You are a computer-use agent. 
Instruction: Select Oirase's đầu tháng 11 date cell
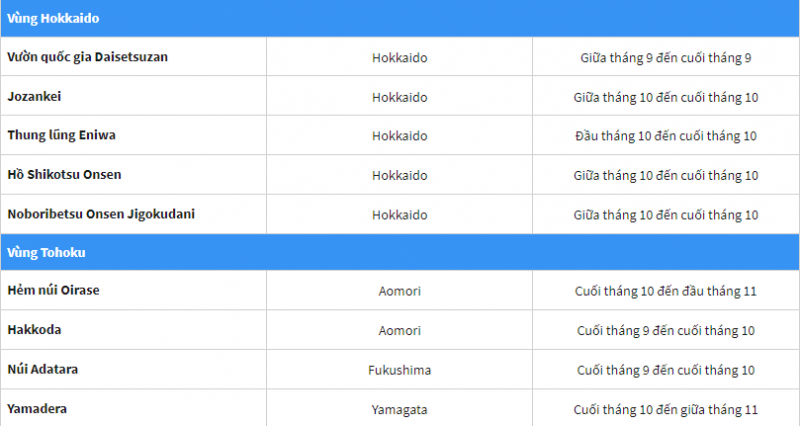tap(665, 291)
